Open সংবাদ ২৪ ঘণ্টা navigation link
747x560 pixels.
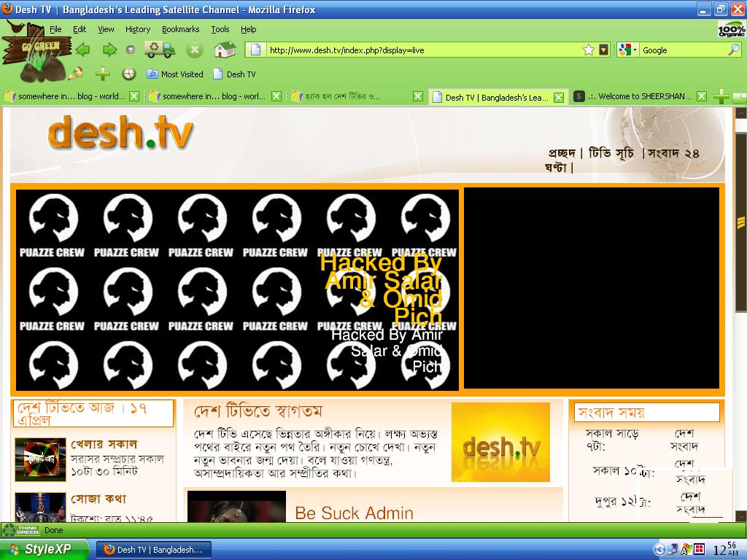pos(673,153)
